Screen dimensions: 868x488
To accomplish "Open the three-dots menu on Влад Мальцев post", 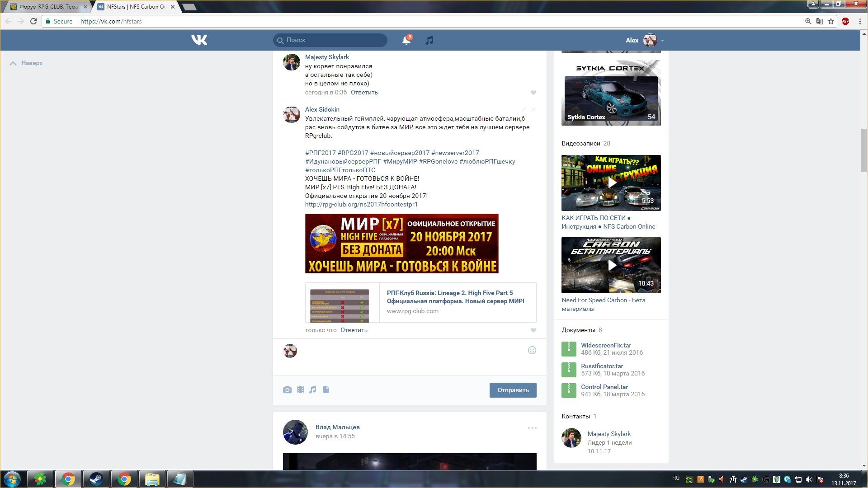I will 532,427.
